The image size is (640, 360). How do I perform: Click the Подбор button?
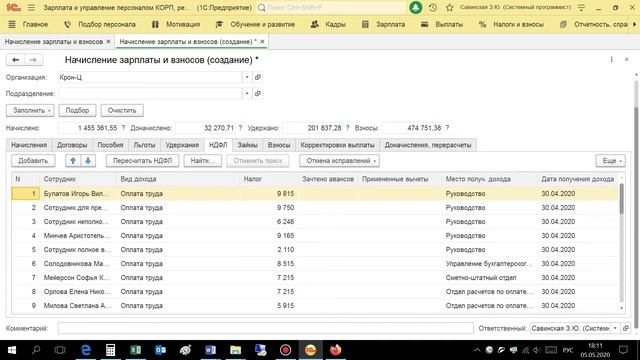coord(77,111)
